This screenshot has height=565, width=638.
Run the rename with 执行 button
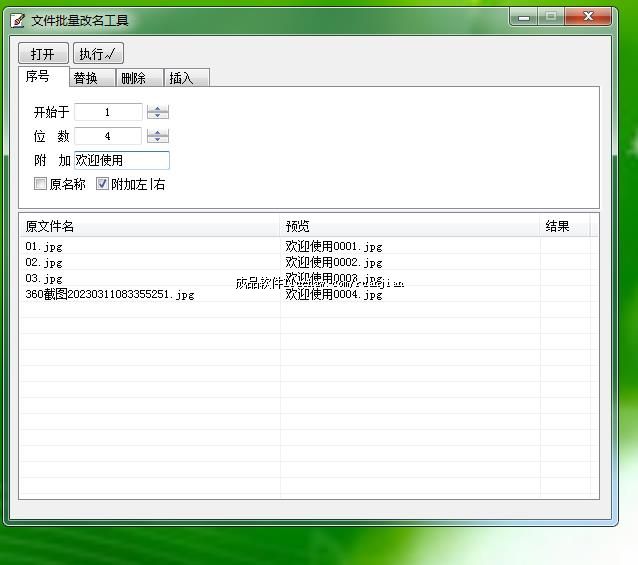98,53
